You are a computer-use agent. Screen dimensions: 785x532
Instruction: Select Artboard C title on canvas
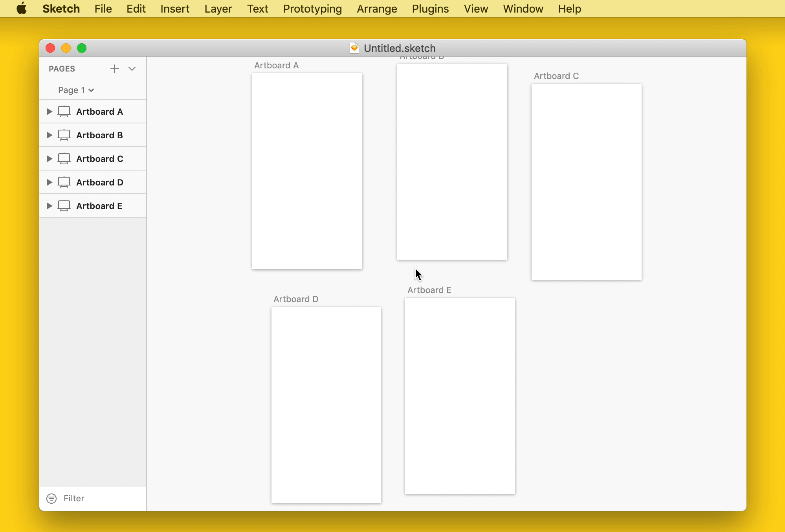point(556,76)
